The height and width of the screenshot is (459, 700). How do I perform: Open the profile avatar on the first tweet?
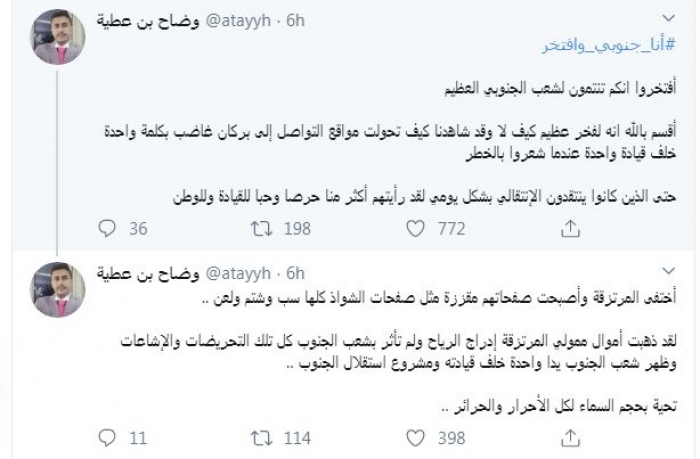point(57,37)
